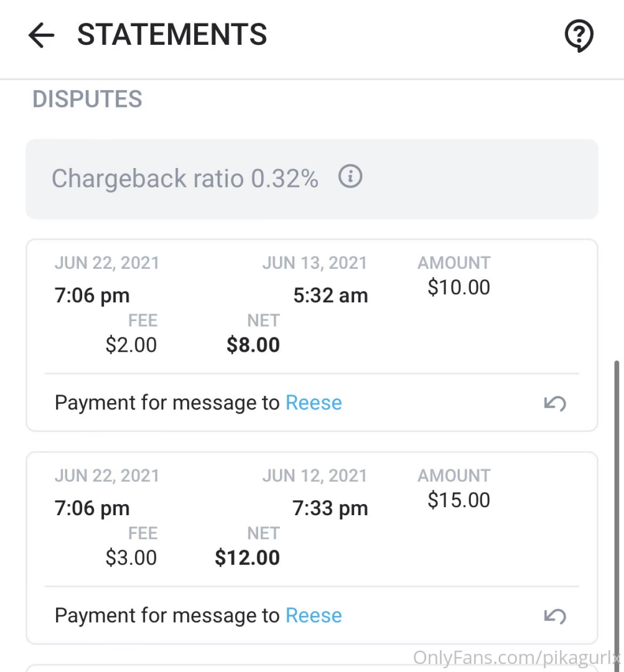Click the $3.00 fee value

[131, 558]
